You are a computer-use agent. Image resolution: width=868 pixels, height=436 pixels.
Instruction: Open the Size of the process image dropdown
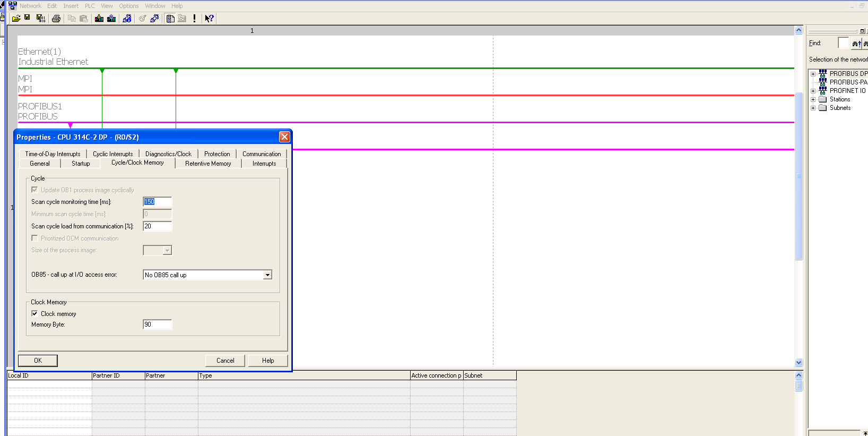(167, 250)
